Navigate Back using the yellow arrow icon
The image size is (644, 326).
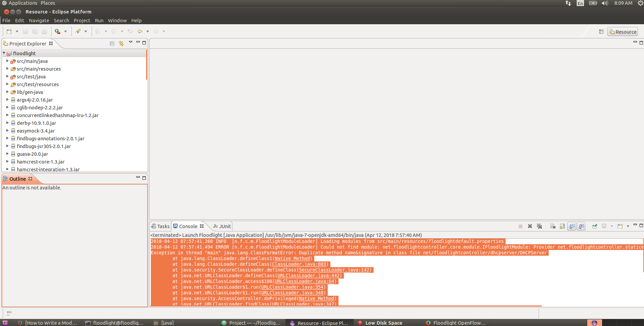coord(140,31)
